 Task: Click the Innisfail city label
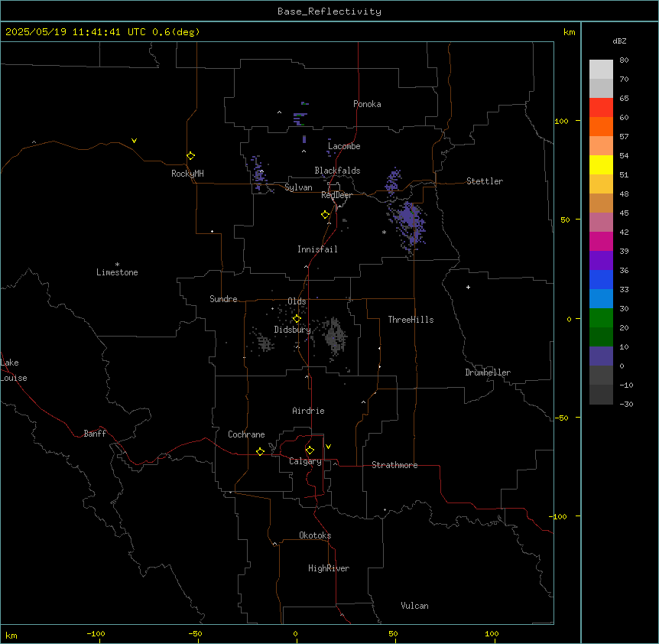pyautogui.click(x=317, y=249)
